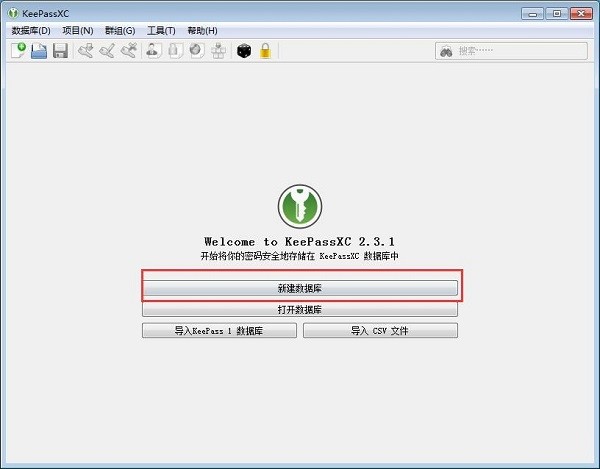Close the KeePassXC window
The width and height of the screenshot is (600, 469).
pos(581,14)
